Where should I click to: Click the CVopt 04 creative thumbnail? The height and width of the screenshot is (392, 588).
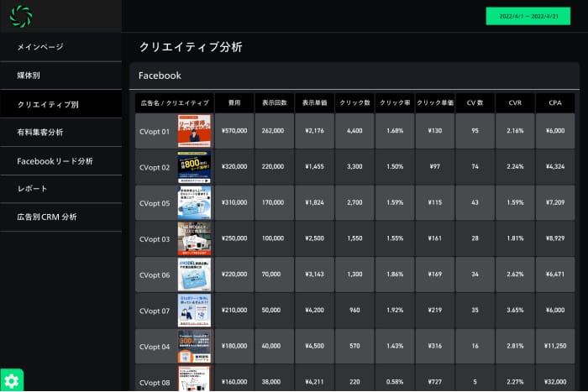[x=194, y=347]
